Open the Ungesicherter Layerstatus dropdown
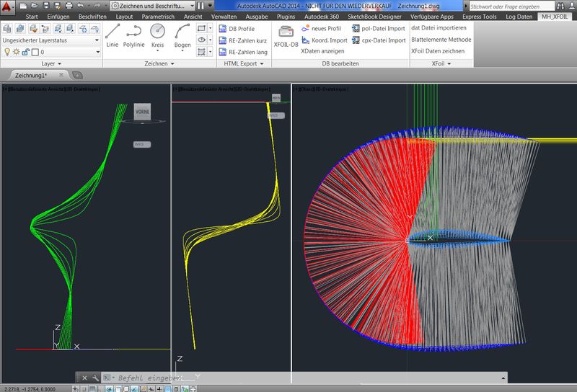577x392 pixels. (x=50, y=41)
